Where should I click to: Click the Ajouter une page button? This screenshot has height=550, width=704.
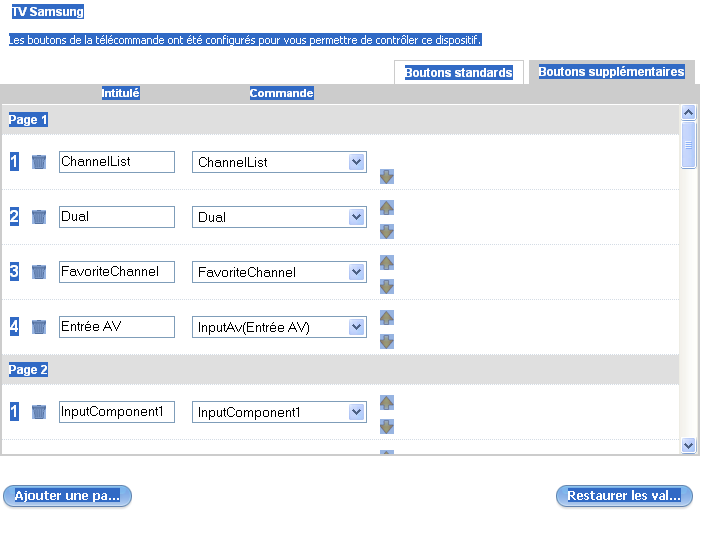(x=67, y=496)
